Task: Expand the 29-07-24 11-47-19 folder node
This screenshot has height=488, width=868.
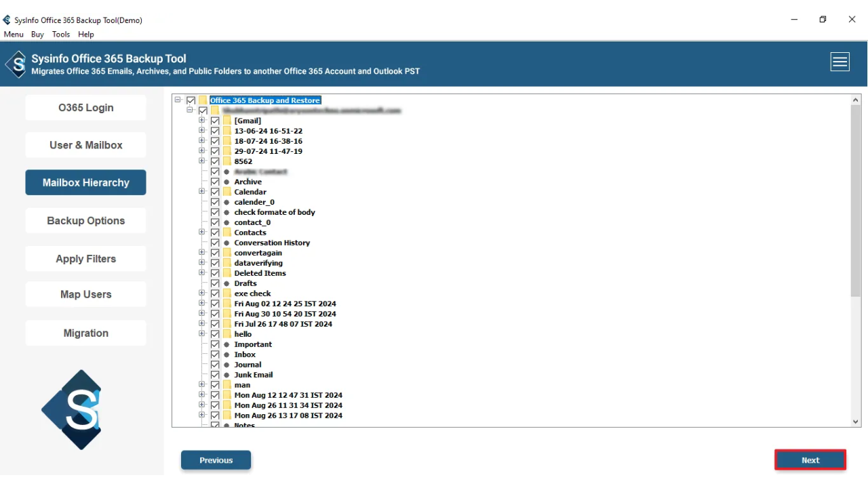Action: 202,150
